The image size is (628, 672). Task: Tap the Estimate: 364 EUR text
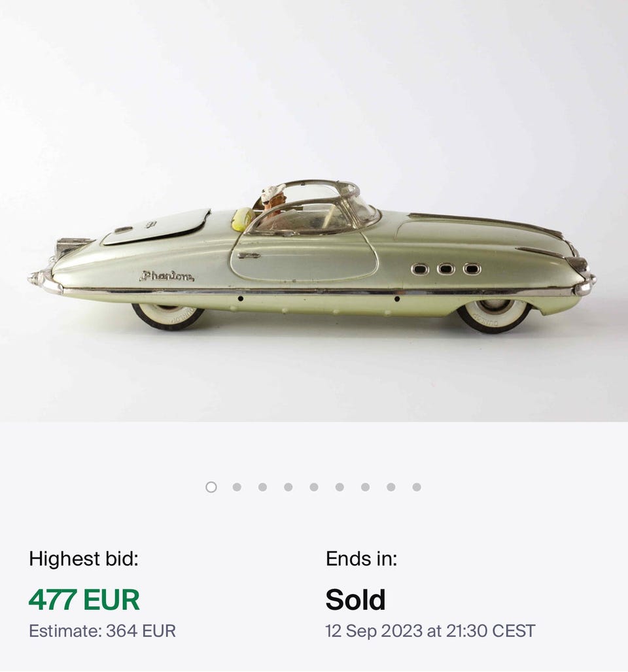pos(102,631)
